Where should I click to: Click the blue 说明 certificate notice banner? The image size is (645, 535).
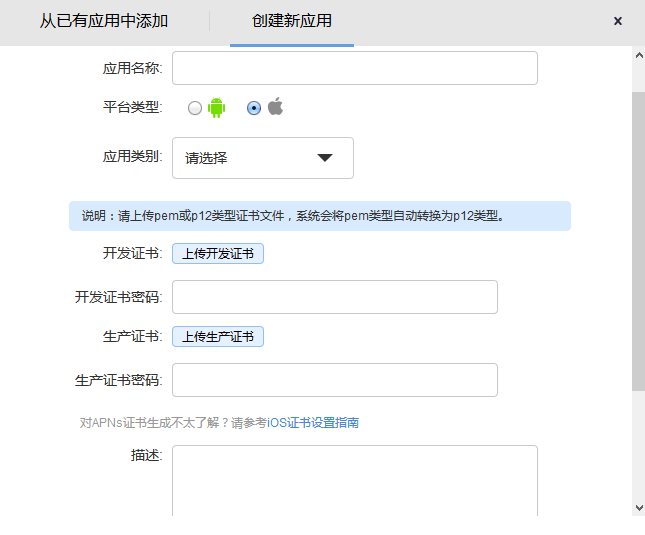point(320,216)
